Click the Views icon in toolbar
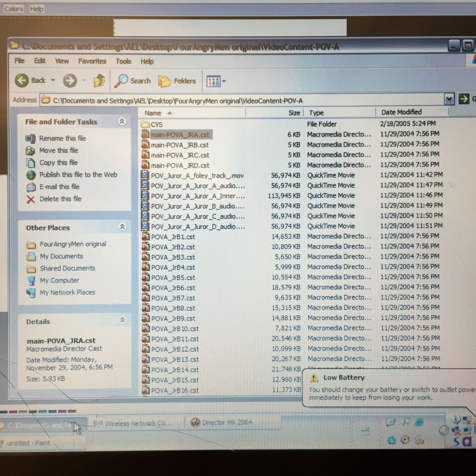This screenshot has height=476, width=476. tap(213, 81)
